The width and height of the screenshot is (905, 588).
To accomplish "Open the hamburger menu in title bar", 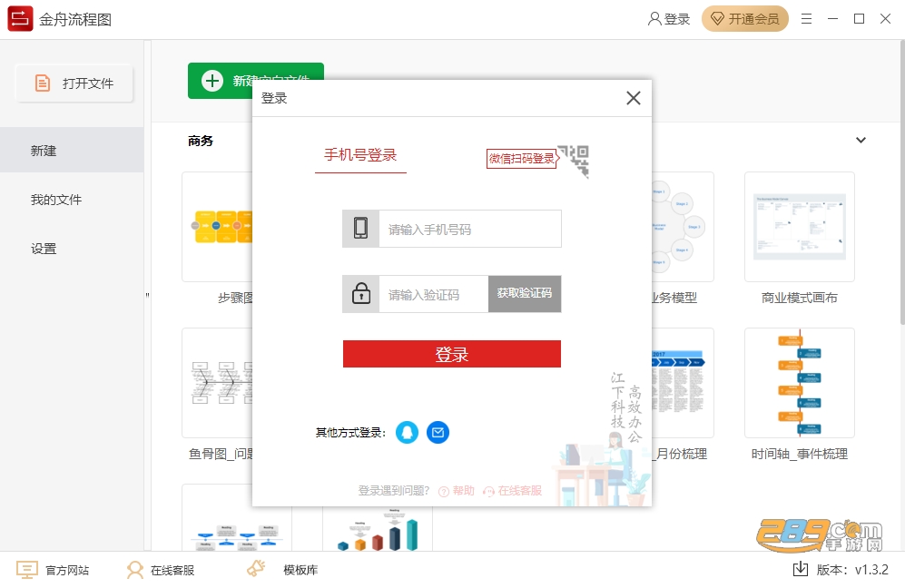I will pos(806,19).
